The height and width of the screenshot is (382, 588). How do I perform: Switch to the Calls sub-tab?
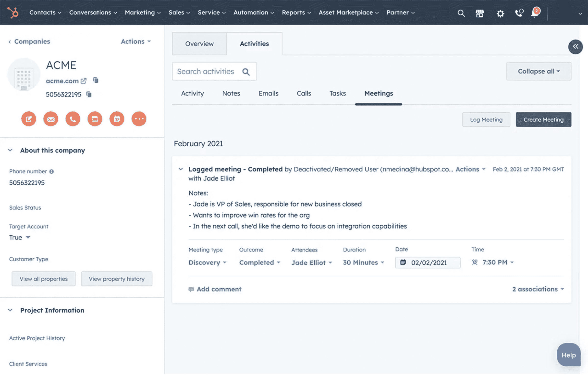point(304,93)
